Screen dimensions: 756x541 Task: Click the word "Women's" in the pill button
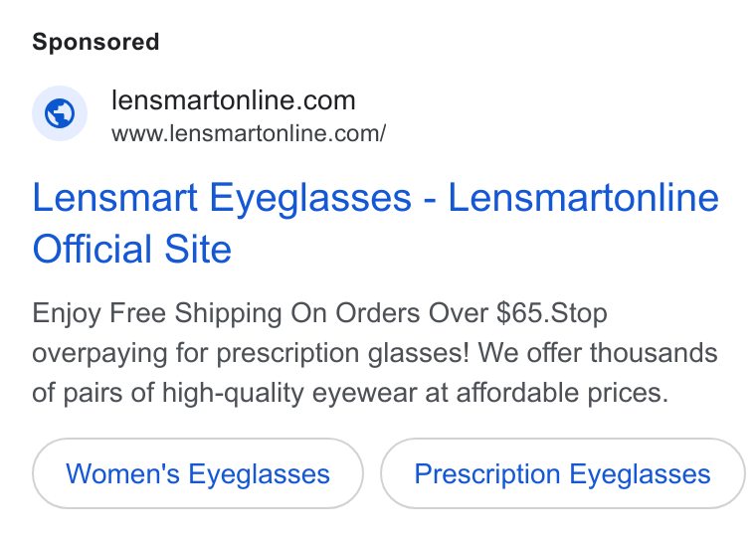coord(123,473)
